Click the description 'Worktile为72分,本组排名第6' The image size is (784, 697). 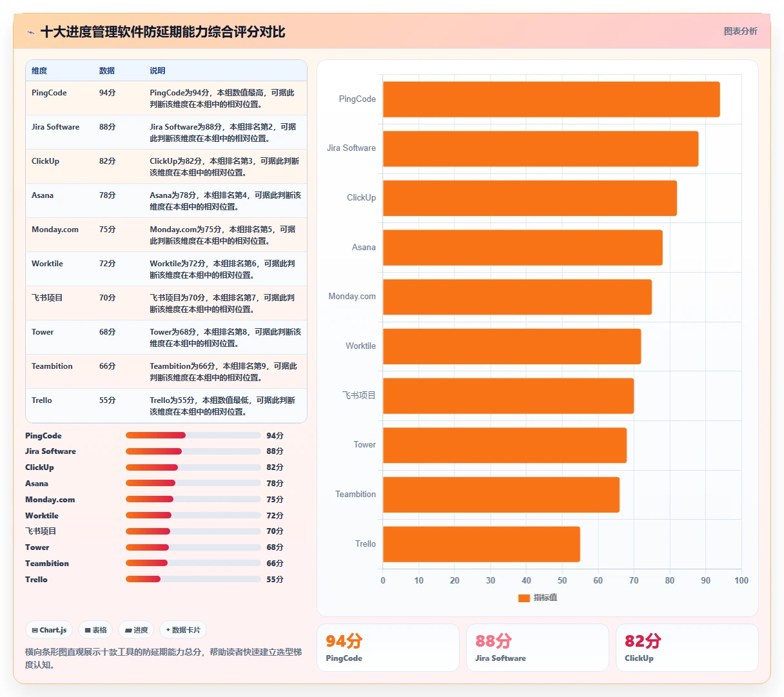[222, 270]
